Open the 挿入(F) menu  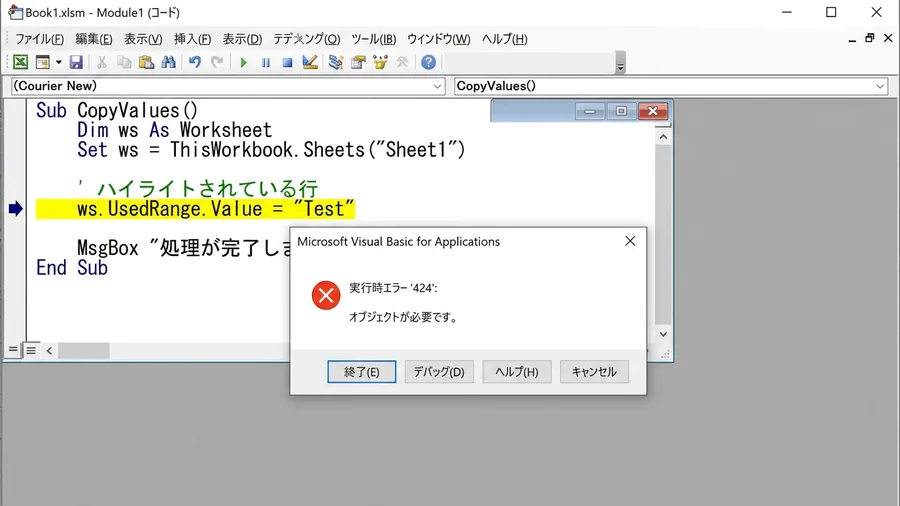coord(192,39)
